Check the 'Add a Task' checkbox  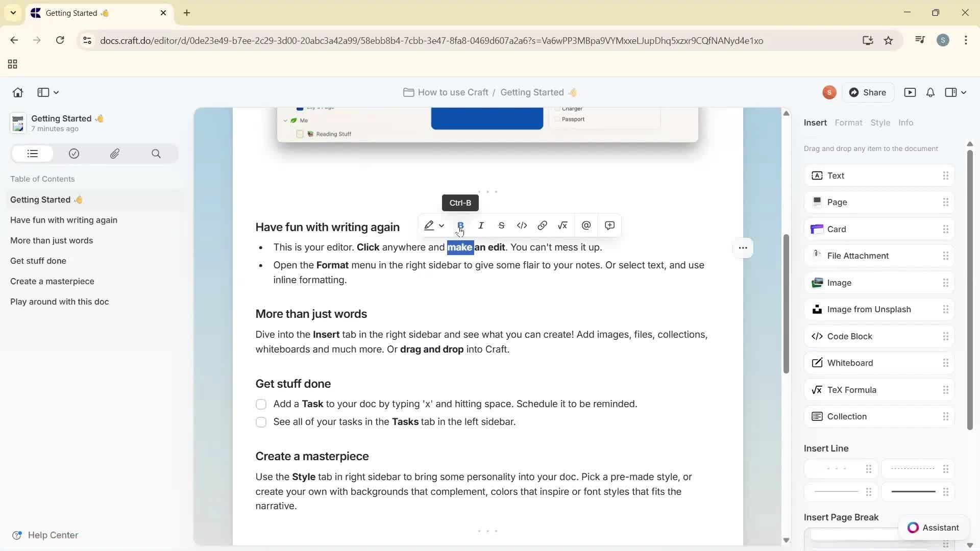tap(261, 404)
